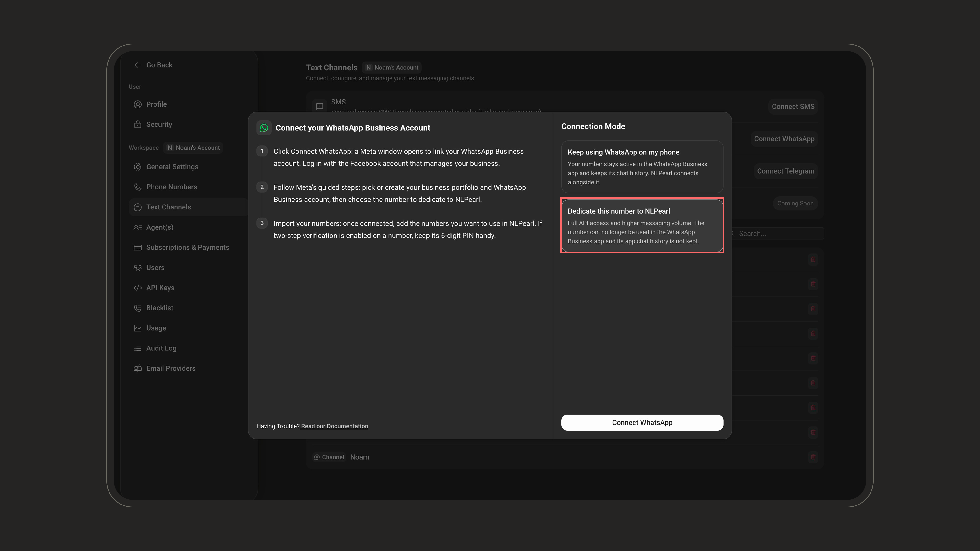Click the Coming Soon badge
The image size is (980, 551).
795,203
